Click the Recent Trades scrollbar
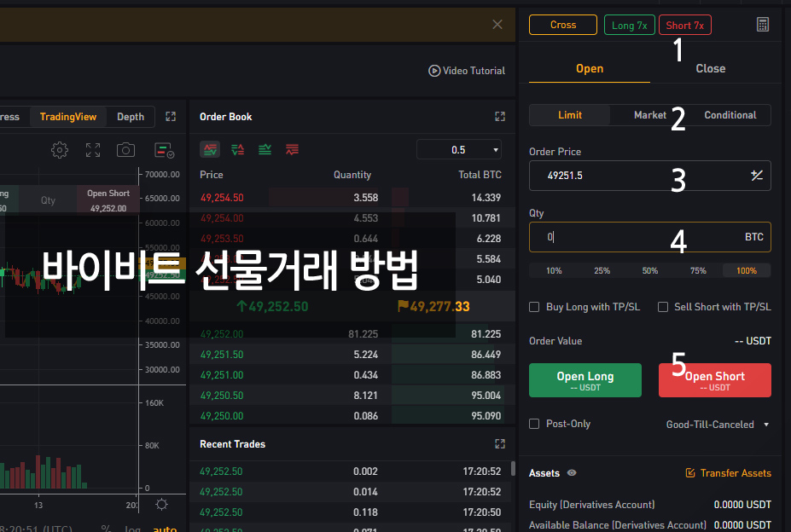The height and width of the screenshot is (532, 791). [513, 468]
